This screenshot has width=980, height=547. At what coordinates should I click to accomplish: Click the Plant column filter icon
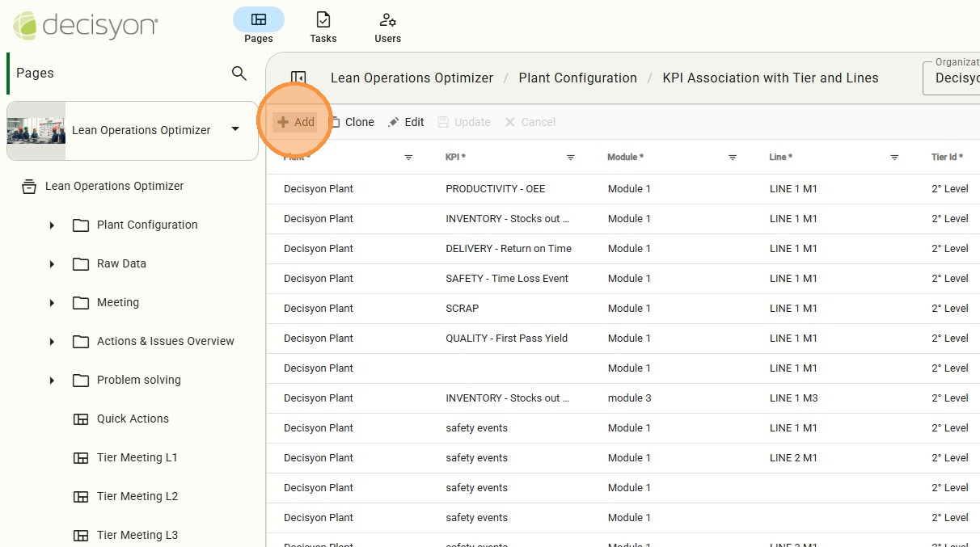point(408,158)
